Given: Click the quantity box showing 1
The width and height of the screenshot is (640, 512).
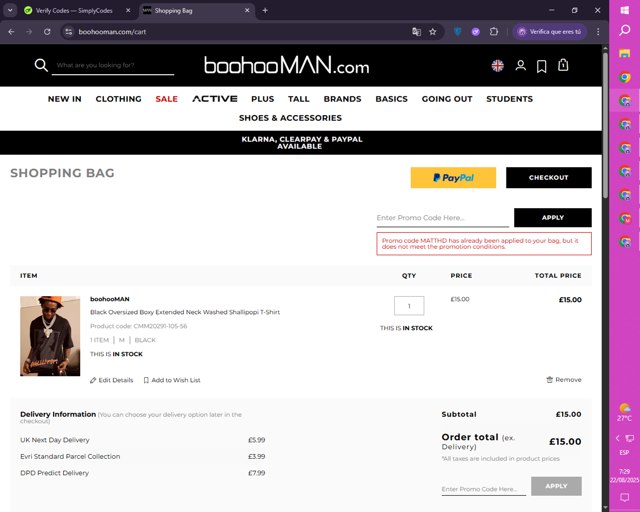Looking at the screenshot, I should pos(409,306).
